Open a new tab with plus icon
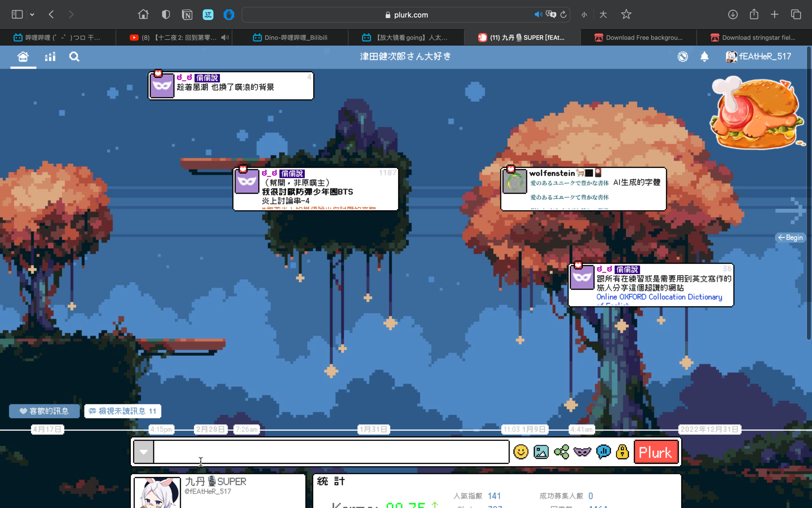This screenshot has width=812, height=508. [x=774, y=14]
